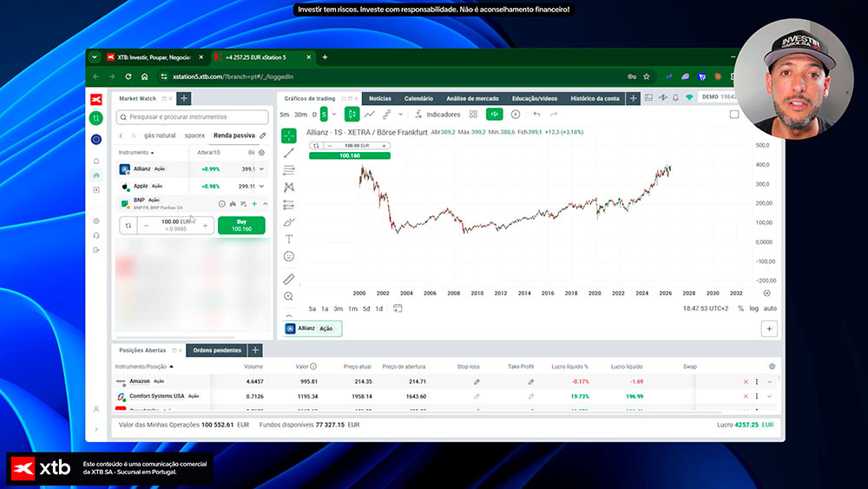Open the headset support icon in sidebar
Viewport: 868px width, 489px height.
point(96,235)
